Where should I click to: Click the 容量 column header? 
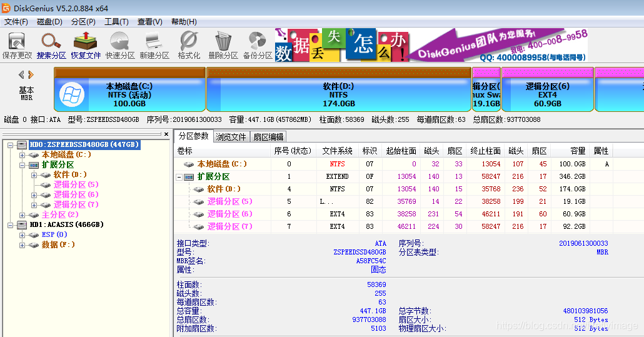click(x=570, y=151)
